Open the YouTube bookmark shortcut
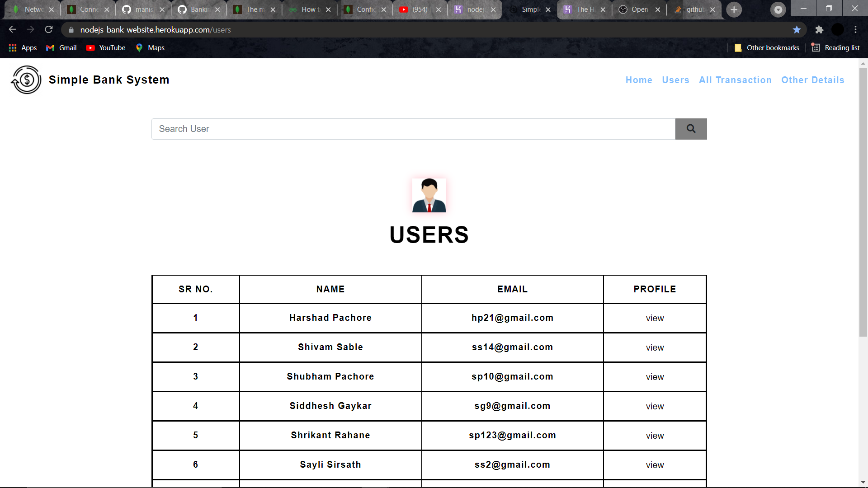 coord(105,47)
